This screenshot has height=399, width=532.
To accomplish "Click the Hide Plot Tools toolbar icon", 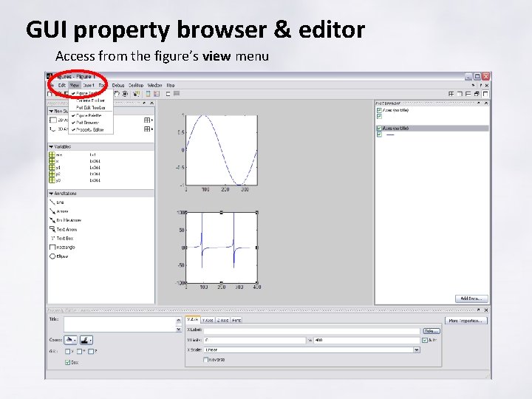I will 168,94.
